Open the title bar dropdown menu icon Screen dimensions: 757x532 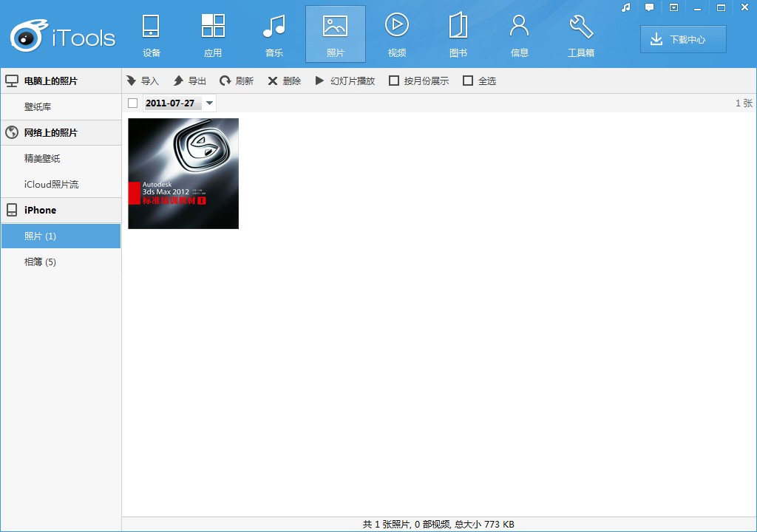coord(673,7)
